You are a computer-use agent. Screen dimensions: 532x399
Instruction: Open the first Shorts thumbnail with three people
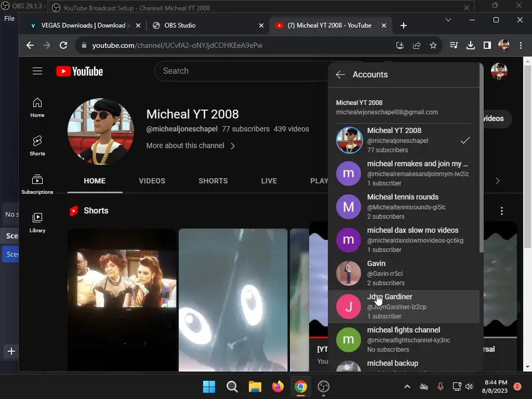click(122, 300)
